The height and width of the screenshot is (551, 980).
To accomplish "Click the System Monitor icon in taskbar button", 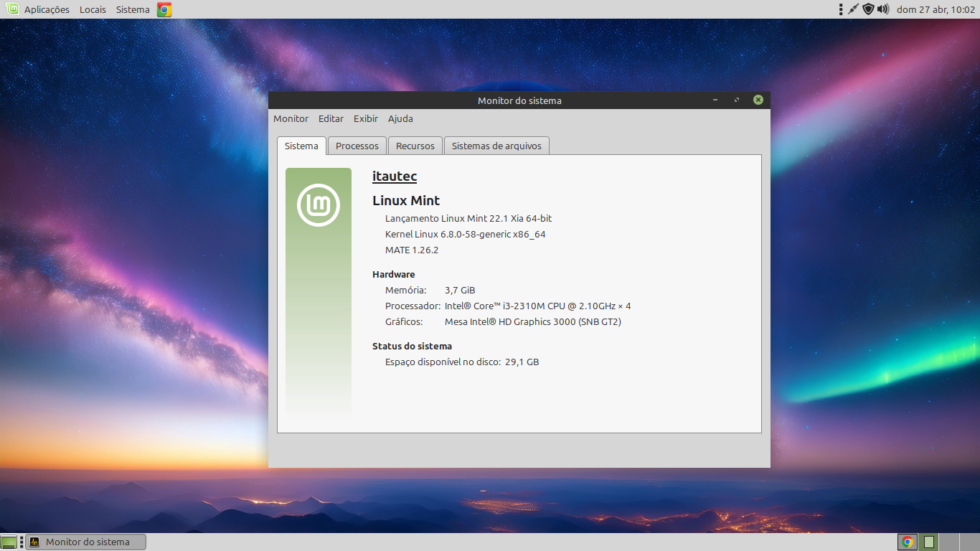I will [34, 542].
